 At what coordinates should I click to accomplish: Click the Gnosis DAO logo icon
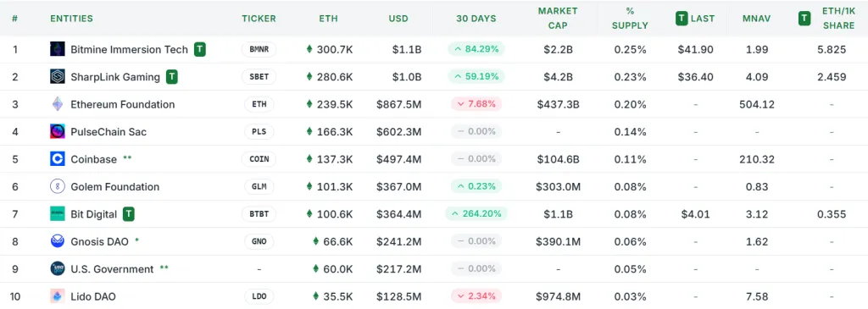57,241
